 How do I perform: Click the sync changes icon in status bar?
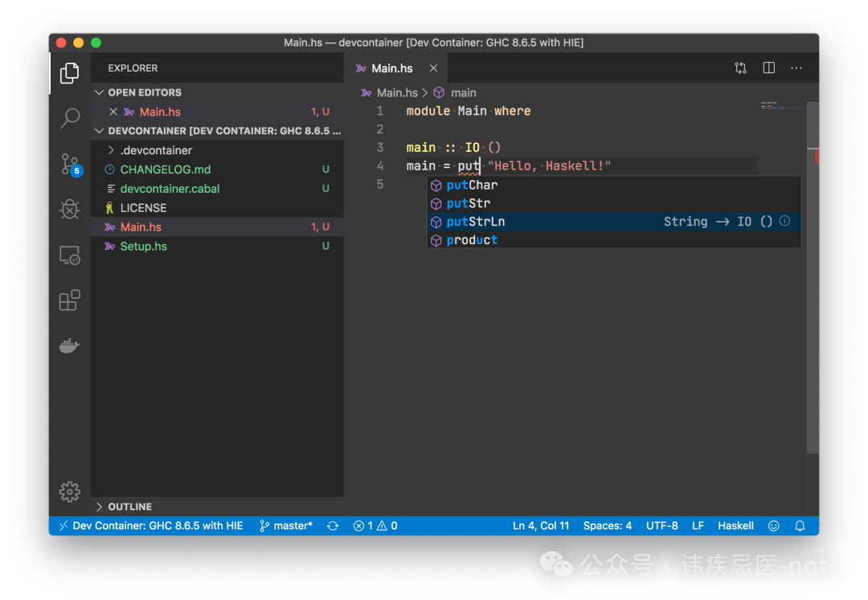pyautogui.click(x=333, y=526)
